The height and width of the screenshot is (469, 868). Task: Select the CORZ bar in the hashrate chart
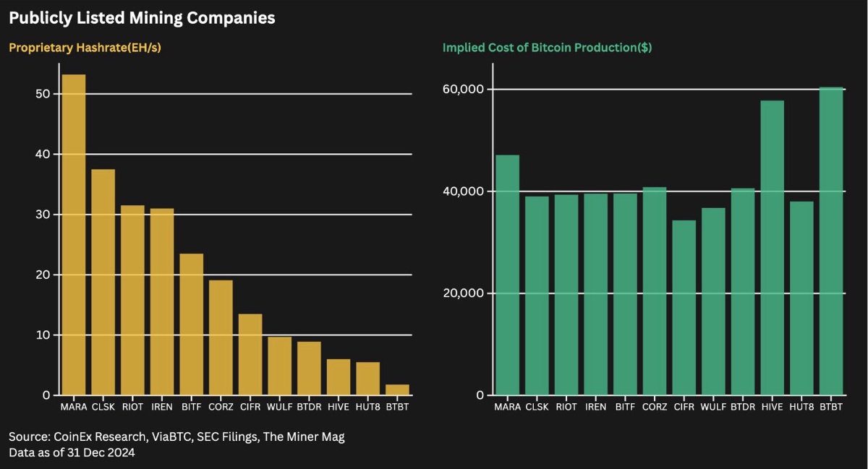pyautogui.click(x=221, y=337)
